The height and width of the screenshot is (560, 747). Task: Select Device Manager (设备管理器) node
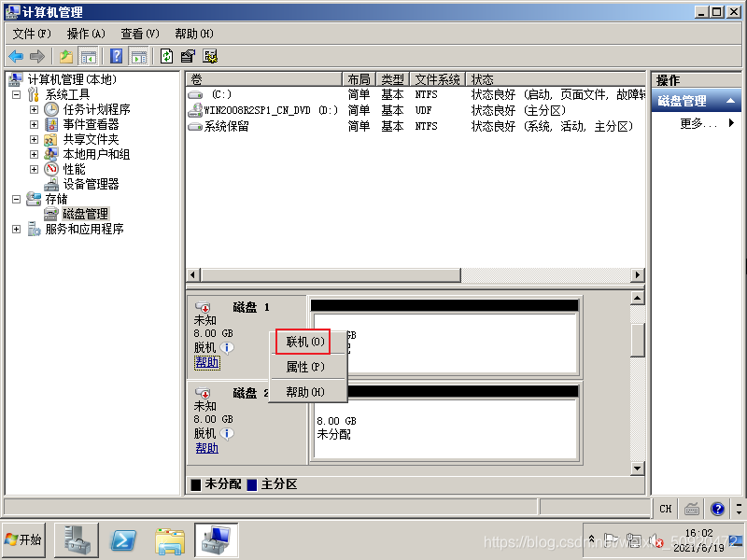click(91, 184)
